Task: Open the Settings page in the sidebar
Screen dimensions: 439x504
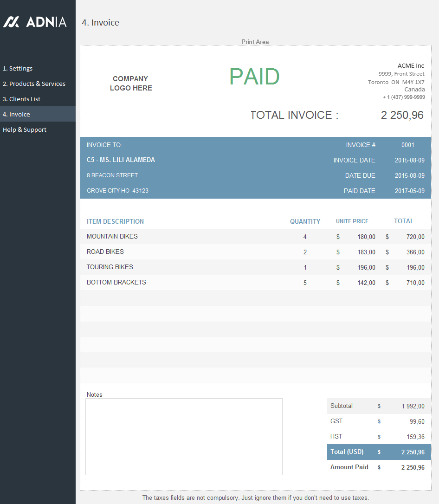Action: 18,68
